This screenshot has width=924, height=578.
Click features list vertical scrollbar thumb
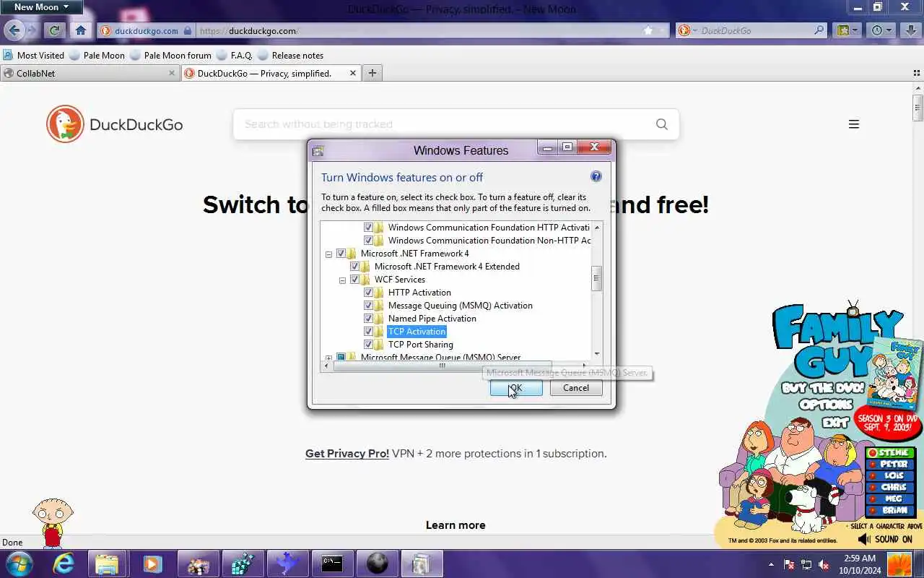click(596, 278)
